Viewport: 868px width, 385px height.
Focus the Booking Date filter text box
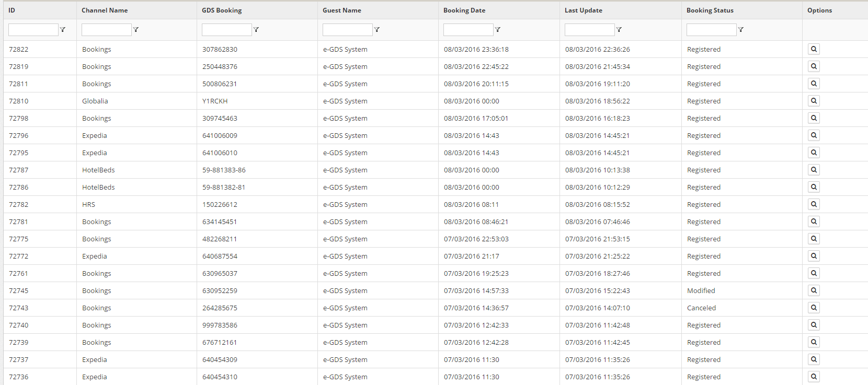coord(469,30)
